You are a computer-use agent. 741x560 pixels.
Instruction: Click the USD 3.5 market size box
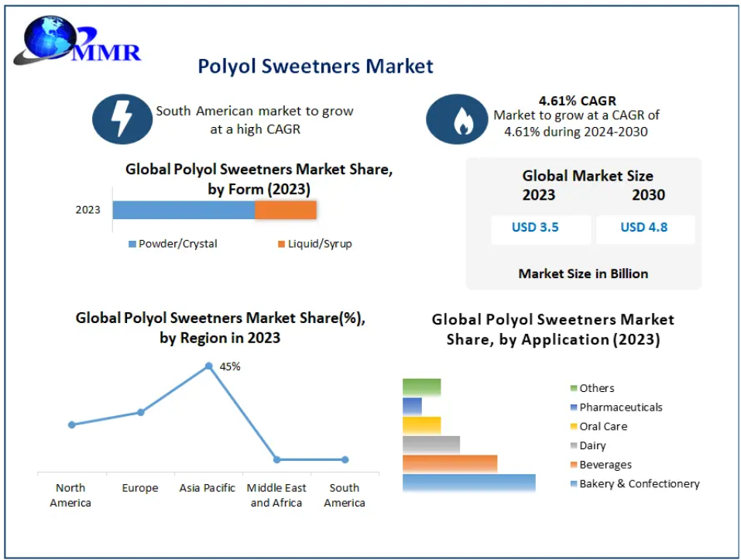tap(535, 228)
